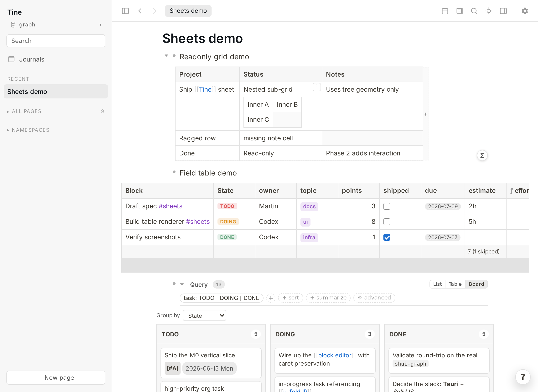The width and height of the screenshot is (538, 392).
Task: Open the Group by State dropdown
Action: coord(204,316)
